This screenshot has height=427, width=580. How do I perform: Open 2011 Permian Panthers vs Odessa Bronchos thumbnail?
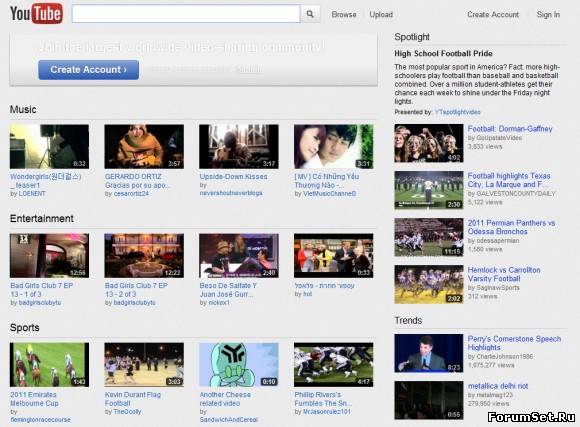429,237
